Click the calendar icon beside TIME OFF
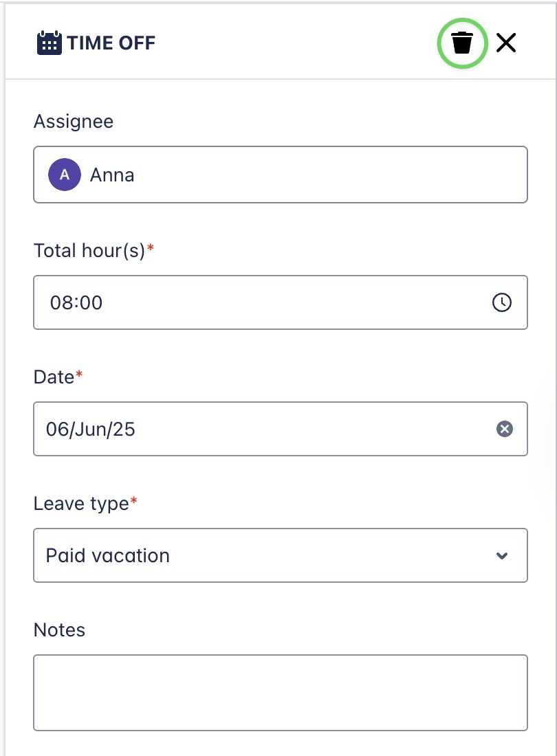 pyautogui.click(x=48, y=43)
